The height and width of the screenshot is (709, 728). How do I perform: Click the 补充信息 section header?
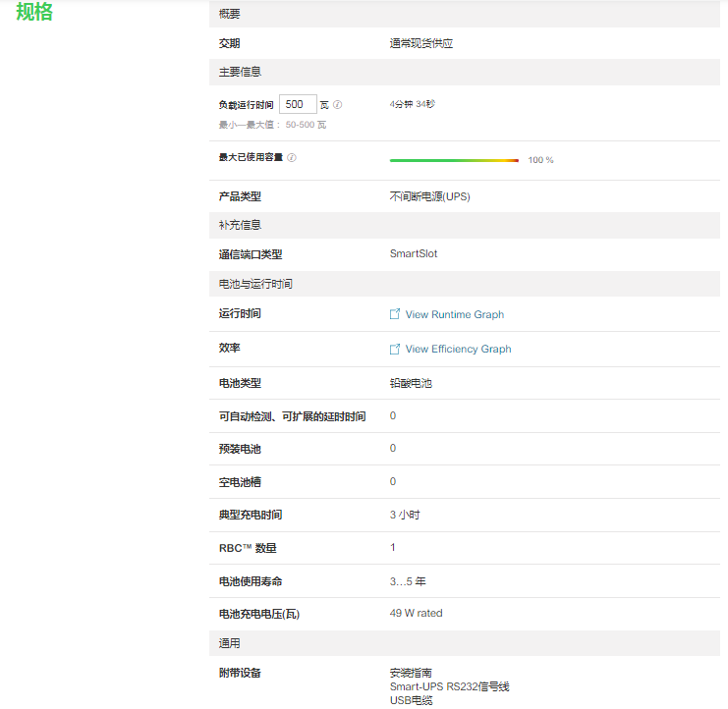240,225
